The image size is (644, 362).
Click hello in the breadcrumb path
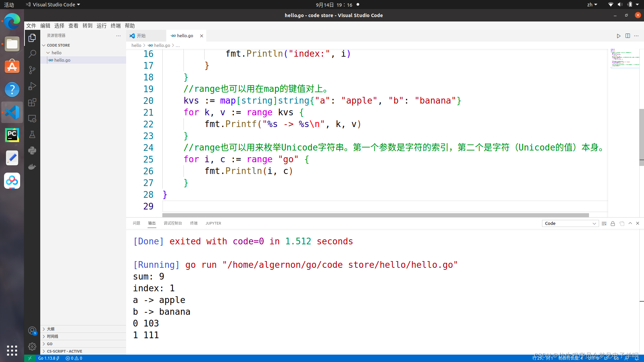click(136, 46)
